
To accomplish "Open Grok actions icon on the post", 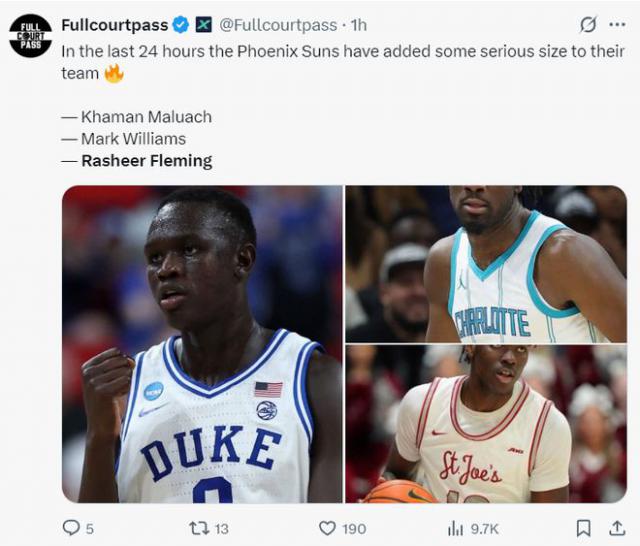I will (588, 25).
